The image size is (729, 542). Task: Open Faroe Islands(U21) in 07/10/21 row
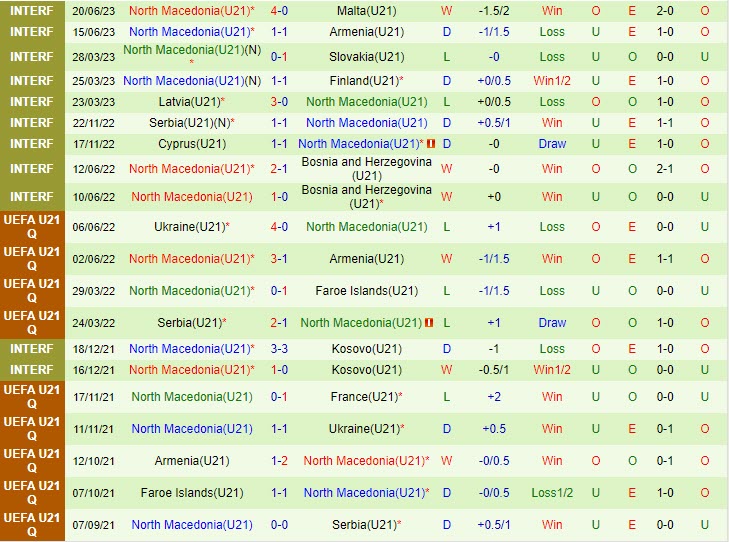click(192, 493)
